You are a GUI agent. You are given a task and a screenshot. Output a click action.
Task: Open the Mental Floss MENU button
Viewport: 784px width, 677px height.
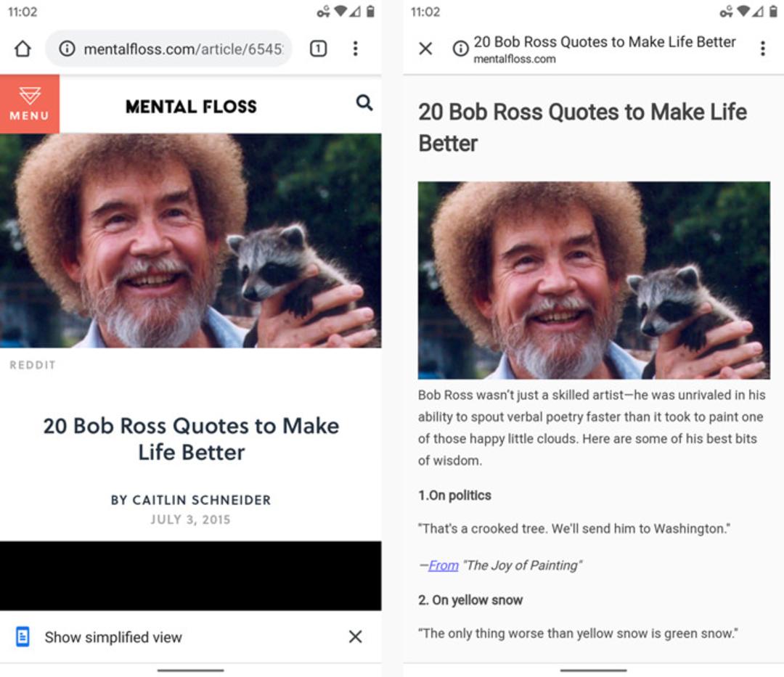pyautogui.click(x=30, y=104)
